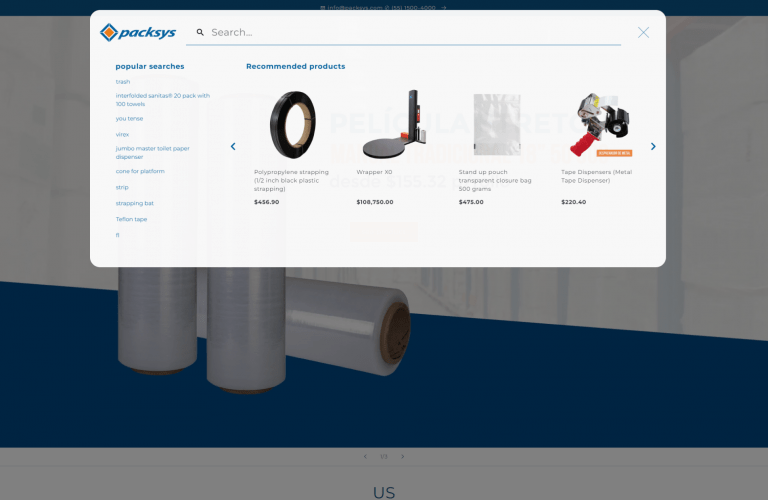Click the 1/3 slide counter
Image resolution: width=768 pixels, height=500 pixels.
point(384,456)
